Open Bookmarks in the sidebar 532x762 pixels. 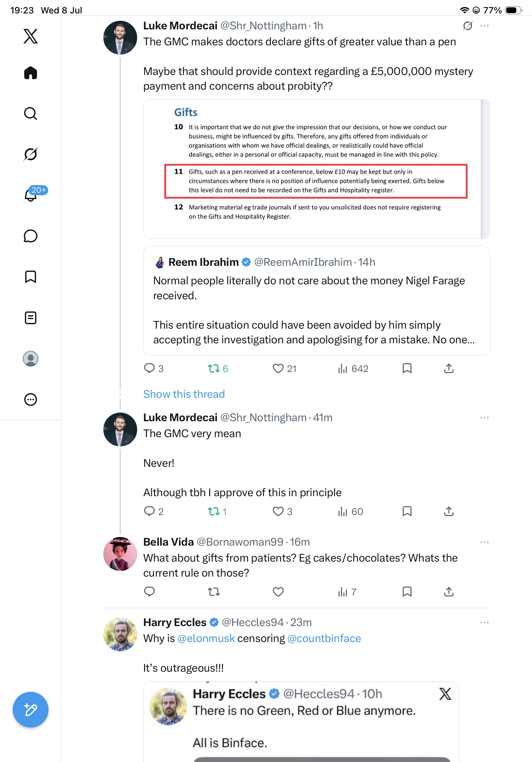tap(31, 277)
